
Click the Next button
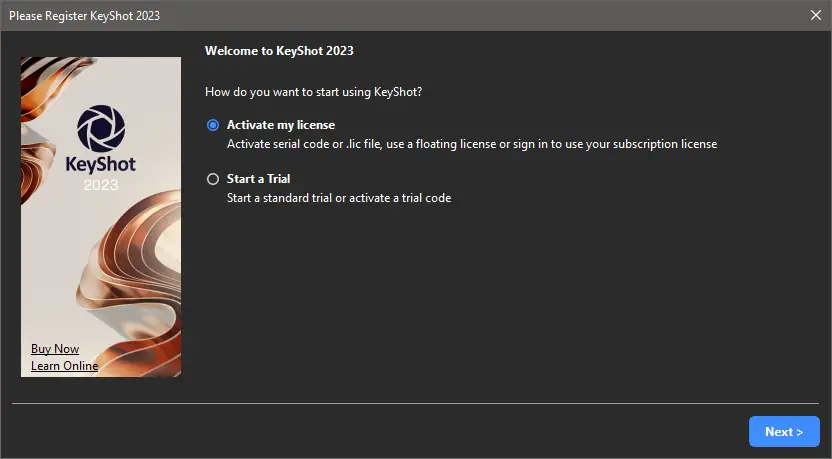coord(784,432)
